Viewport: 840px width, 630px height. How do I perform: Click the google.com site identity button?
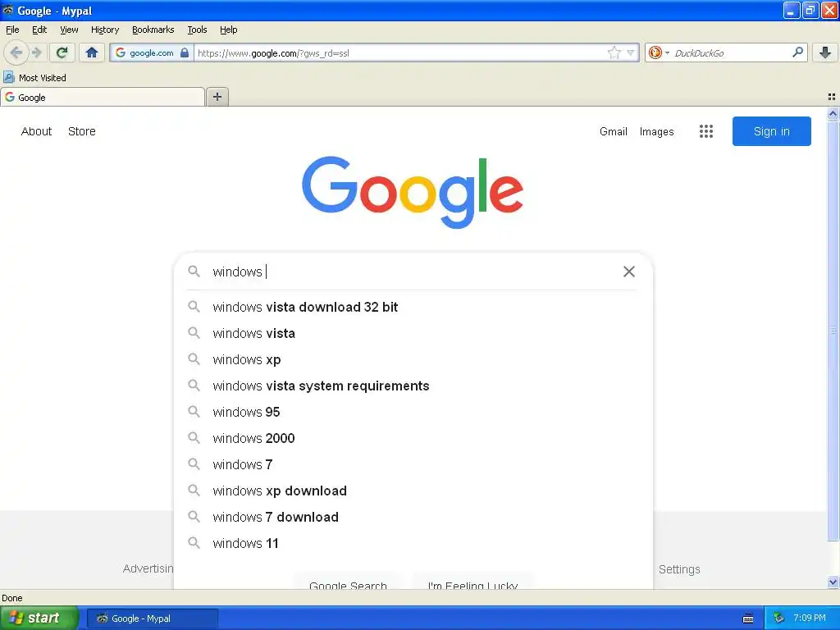coord(152,52)
